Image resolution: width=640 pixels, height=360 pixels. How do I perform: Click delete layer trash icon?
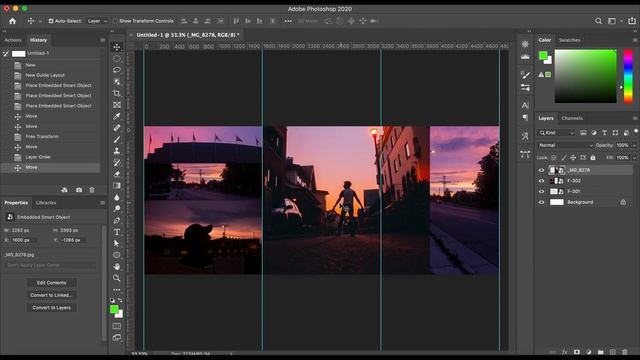pyautogui.click(x=624, y=351)
